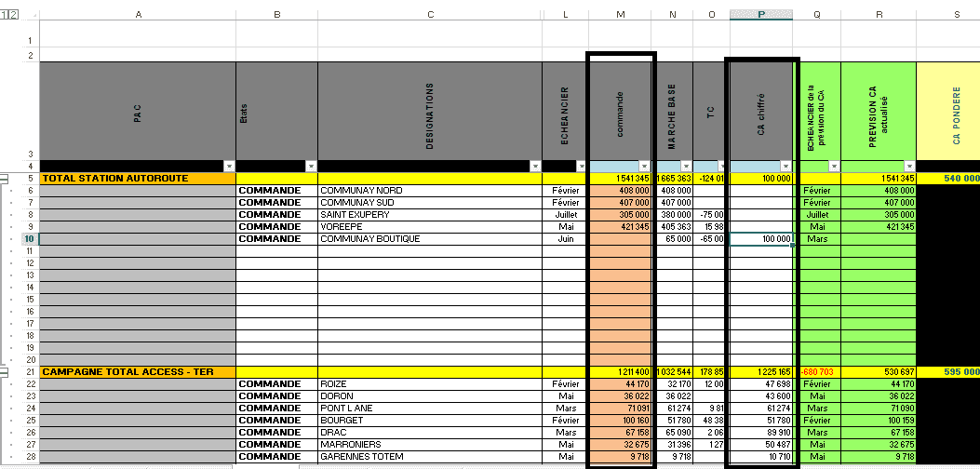Click the 530 697 total in PREVISION CA
The width and height of the screenshot is (980, 469).
[x=879, y=372]
